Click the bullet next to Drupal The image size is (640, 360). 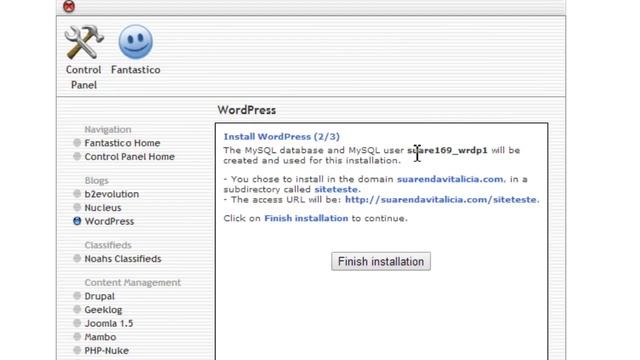77,296
